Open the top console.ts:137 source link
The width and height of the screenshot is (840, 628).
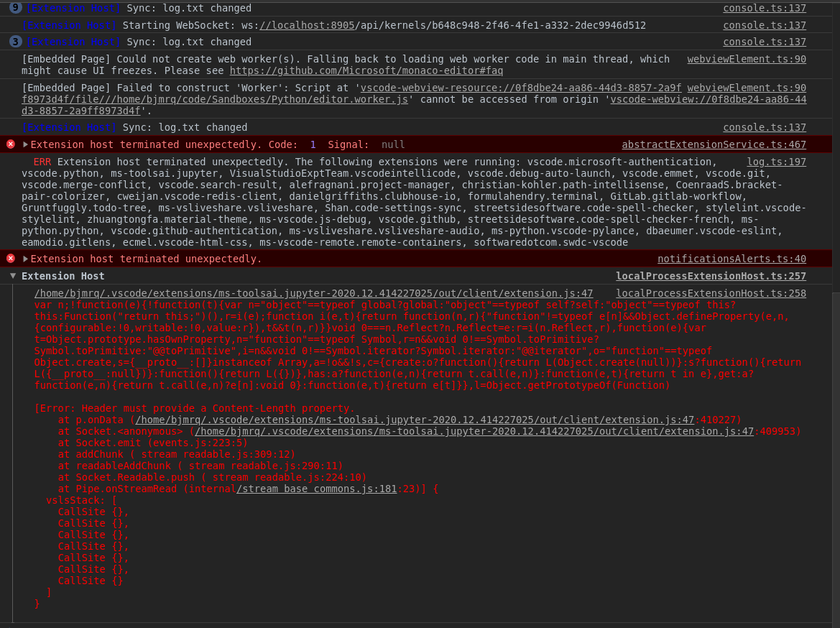764,8
